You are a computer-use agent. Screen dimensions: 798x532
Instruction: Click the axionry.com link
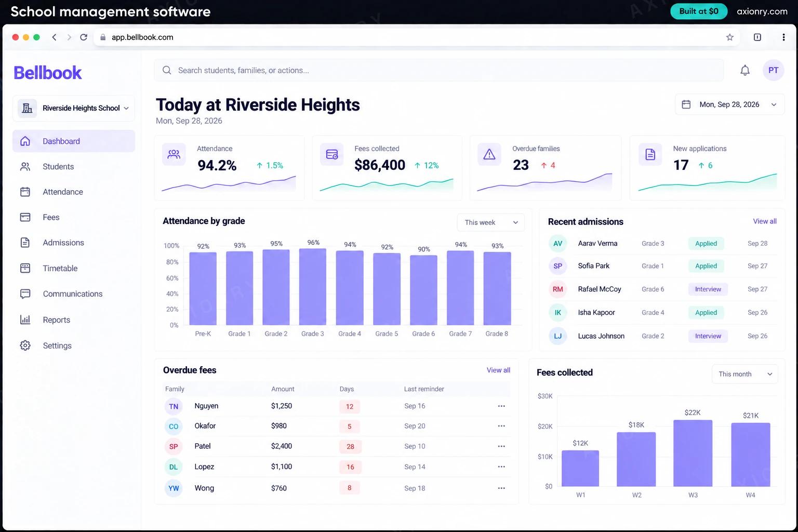point(762,11)
